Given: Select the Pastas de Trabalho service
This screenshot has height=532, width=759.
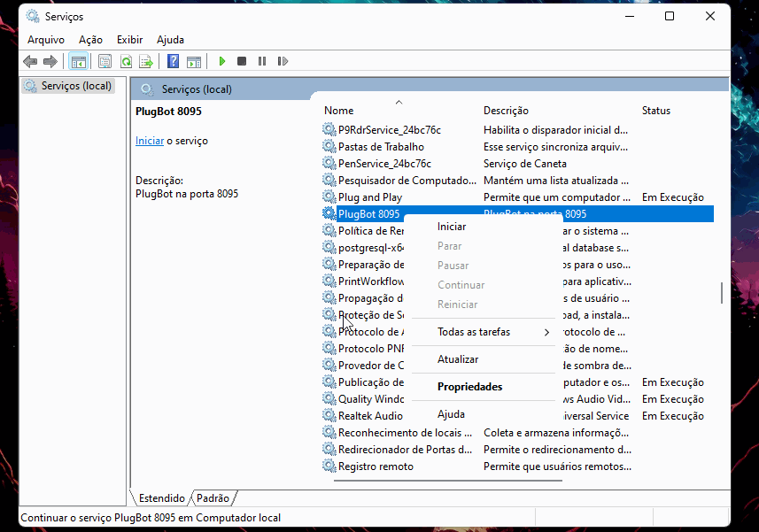Looking at the screenshot, I should click(x=381, y=147).
